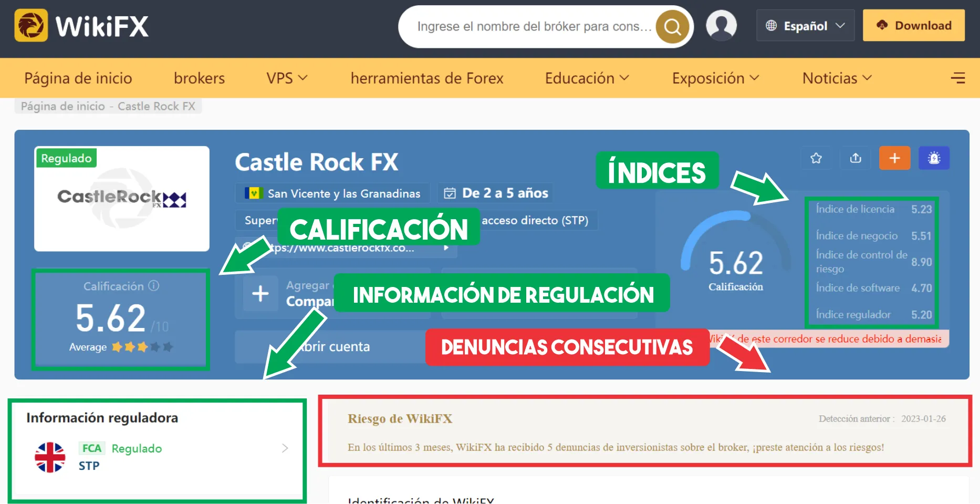Viewport: 980px width, 504px height.
Task: Go to Página de inicio menu item
Action: pos(78,78)
